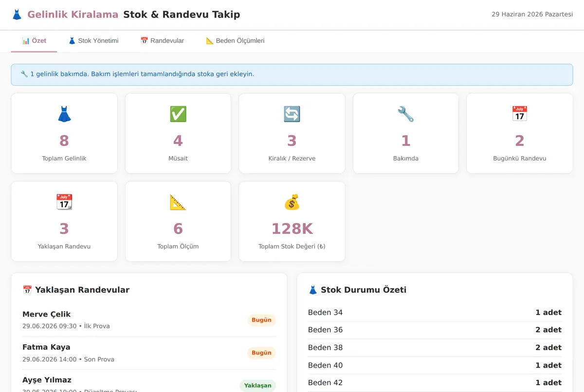Switch to the Stok Yönetimi tab
Screen dimensions: 584x392
click(93, 41)
